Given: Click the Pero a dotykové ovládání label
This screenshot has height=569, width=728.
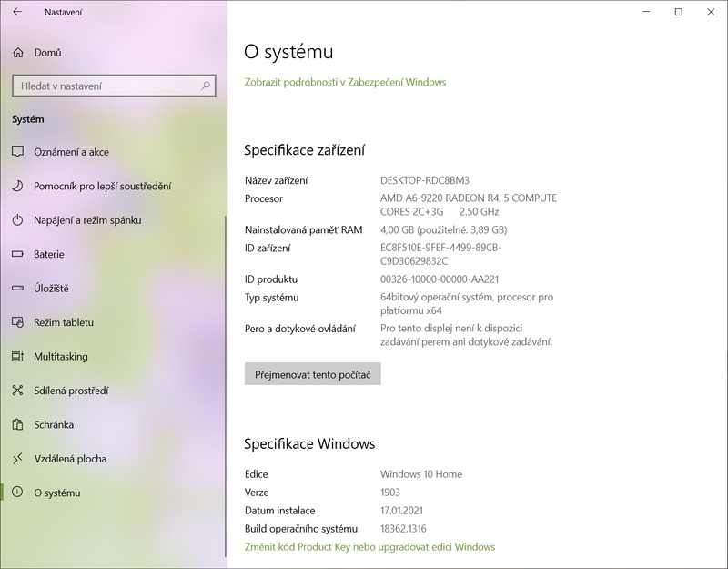Looking at the screenshot, I should click(300, 329).
